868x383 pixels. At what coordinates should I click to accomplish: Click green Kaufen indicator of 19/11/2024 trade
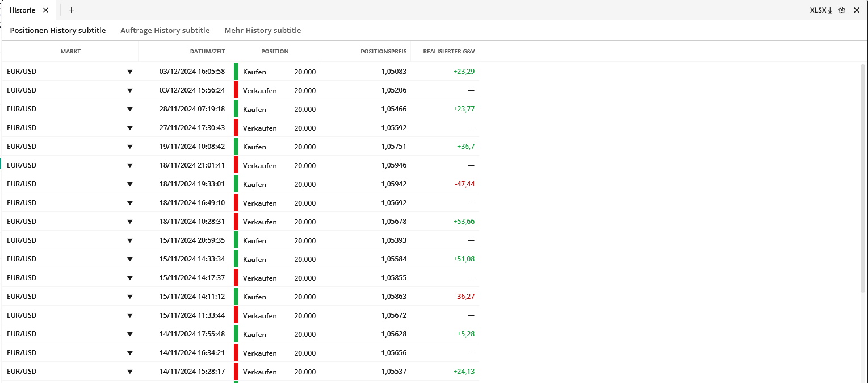coord(236,147)
